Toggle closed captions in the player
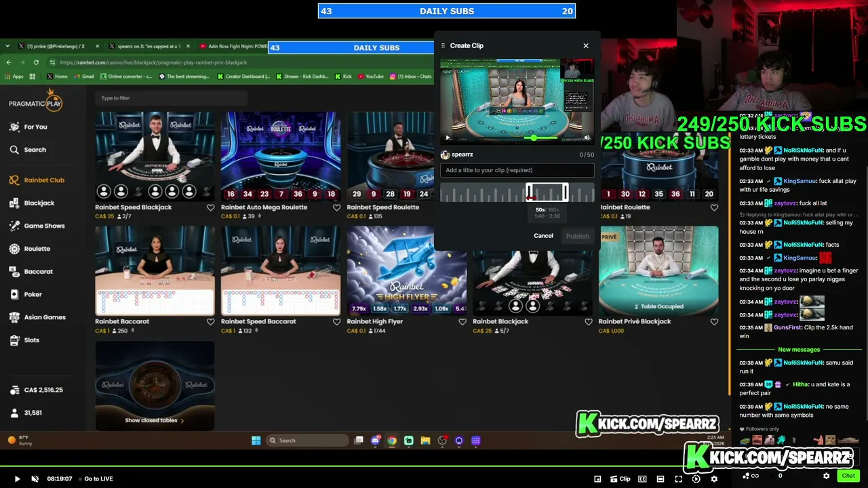The image size is (868, 488). point(642,479)
